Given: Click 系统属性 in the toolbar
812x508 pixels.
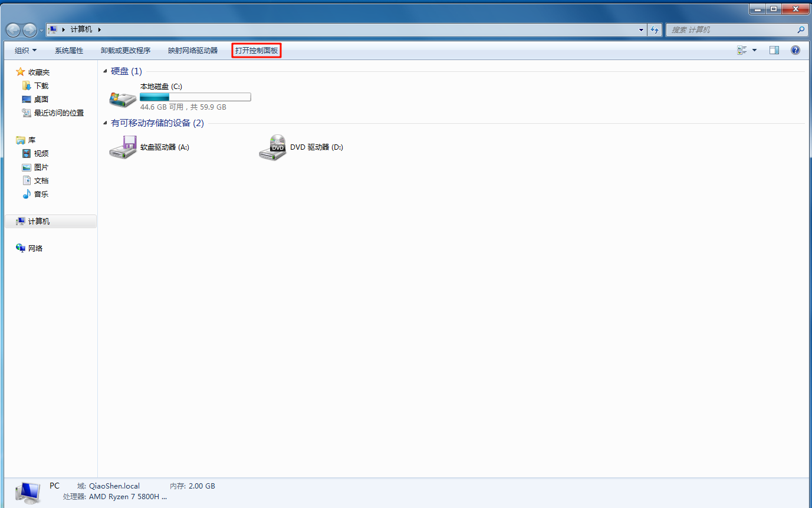Looking at the screenshot, I should click(x=69, y=51).
